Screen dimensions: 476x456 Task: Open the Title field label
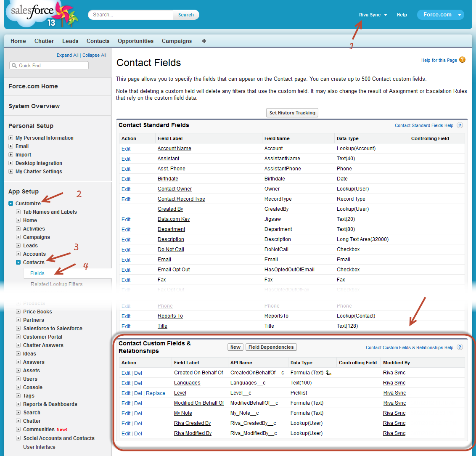(x=162, y=326)
